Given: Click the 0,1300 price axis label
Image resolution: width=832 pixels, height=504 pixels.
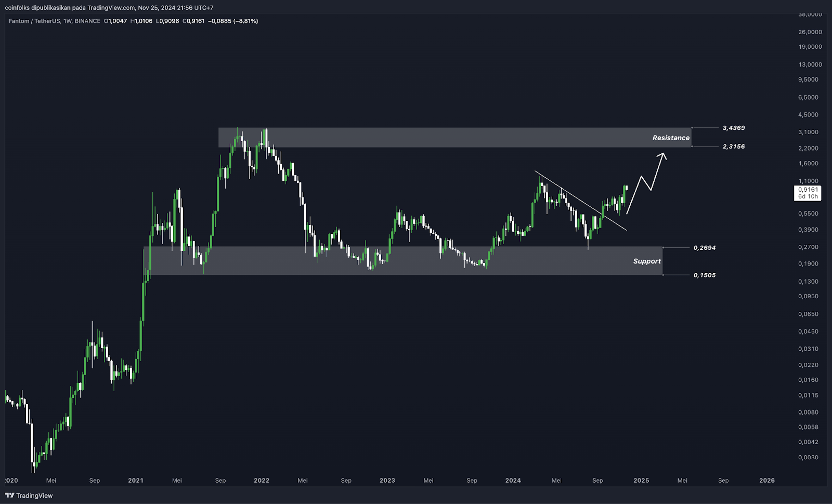Looking at the screenshot, I should (x=808, y=282).
